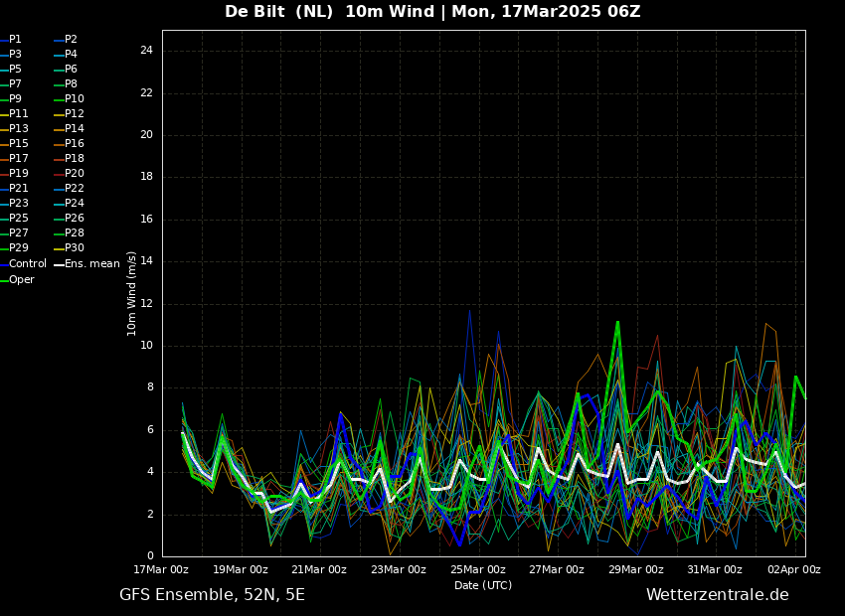Click the 29Mar 00z date tick label
The height and width of the screenshot is (616, 845).
635,570
